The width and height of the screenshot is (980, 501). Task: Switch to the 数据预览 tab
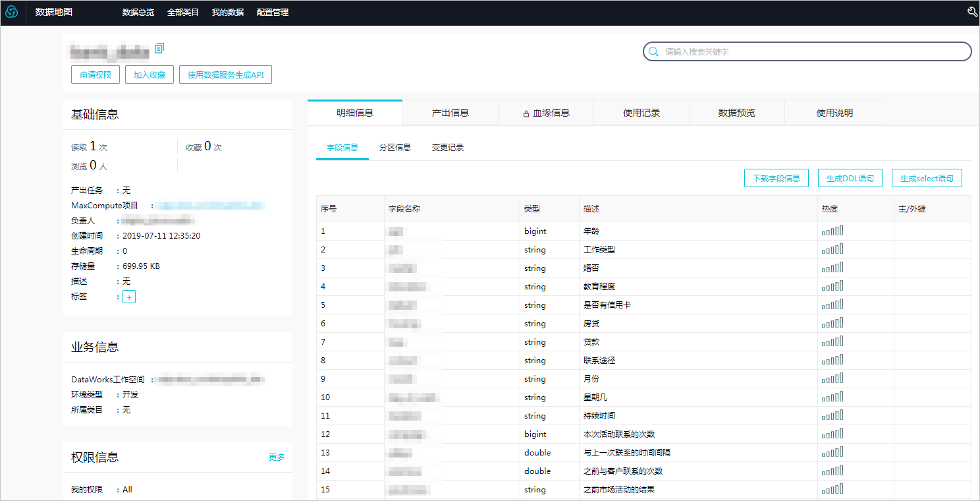click(x=737, y=113)
